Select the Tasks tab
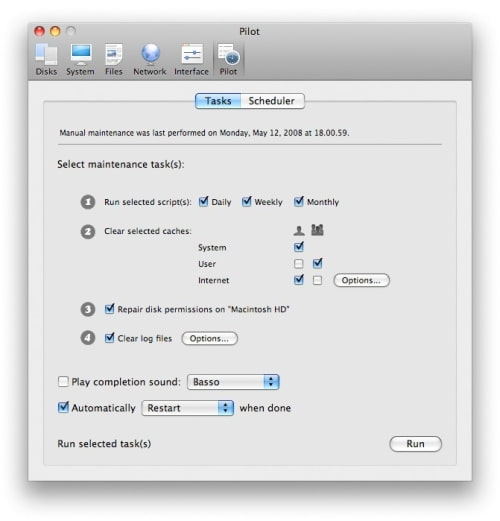The width and height of the screenshot is (500, 521). point(218,101)
